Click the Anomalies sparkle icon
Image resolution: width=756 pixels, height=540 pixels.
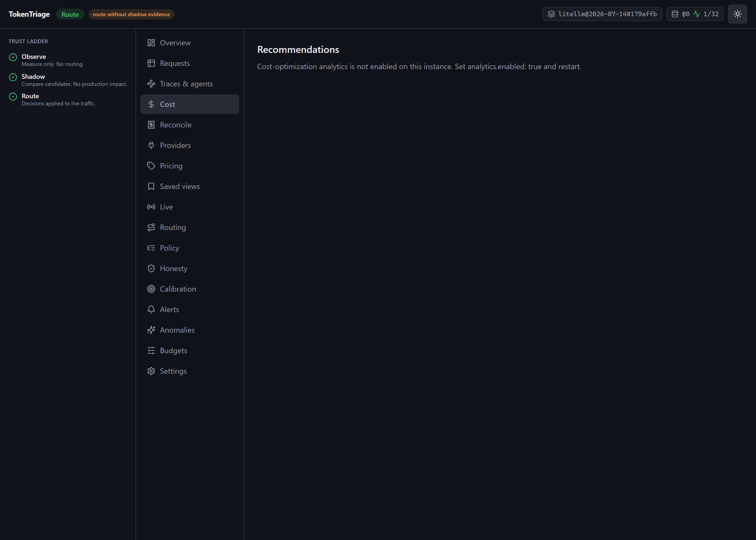tap(151, 330)
